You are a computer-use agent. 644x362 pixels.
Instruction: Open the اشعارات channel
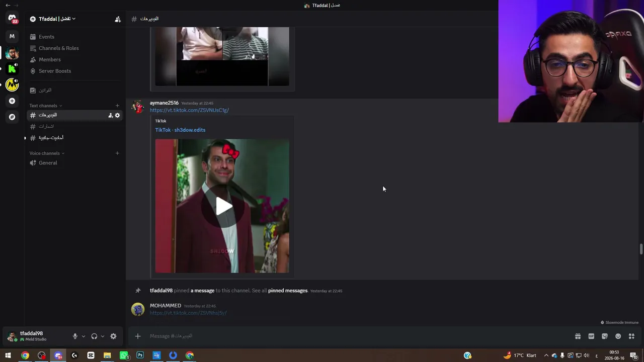coord(74,126)
